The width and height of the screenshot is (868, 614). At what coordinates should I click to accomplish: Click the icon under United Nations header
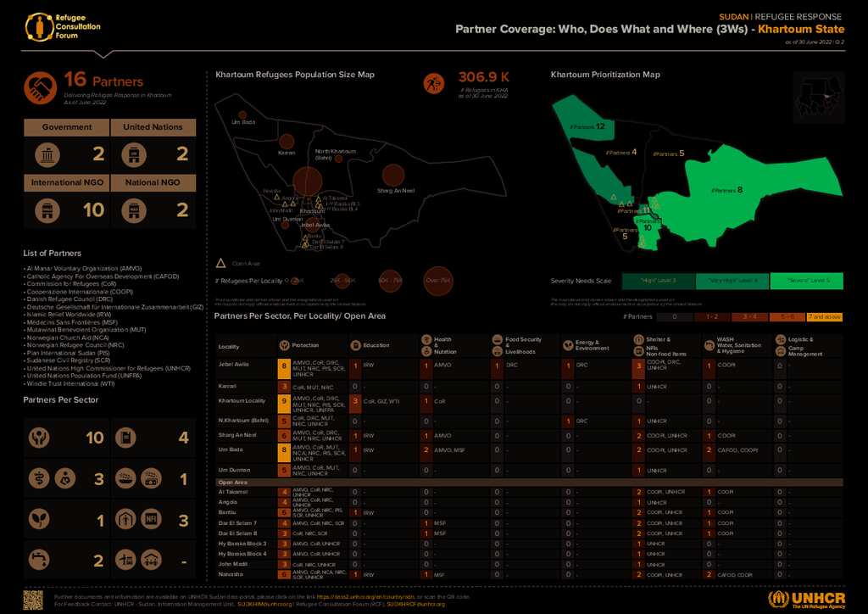coord(134,154)
